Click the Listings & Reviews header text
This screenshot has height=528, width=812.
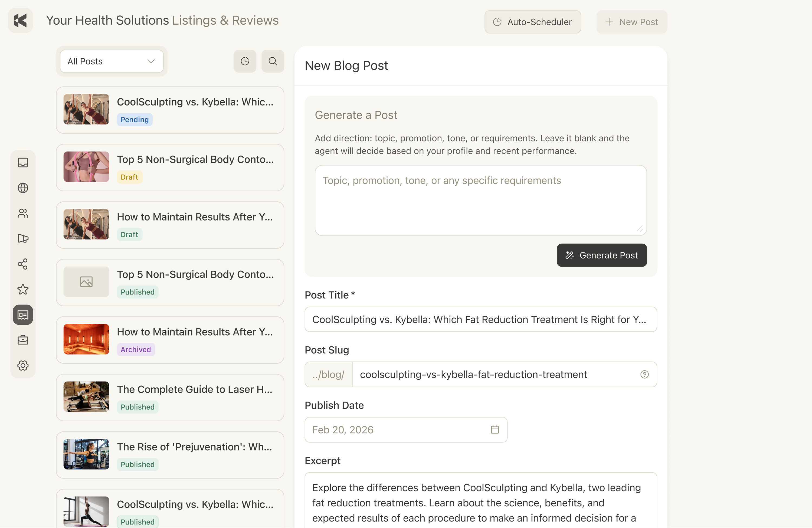point(225,21)
